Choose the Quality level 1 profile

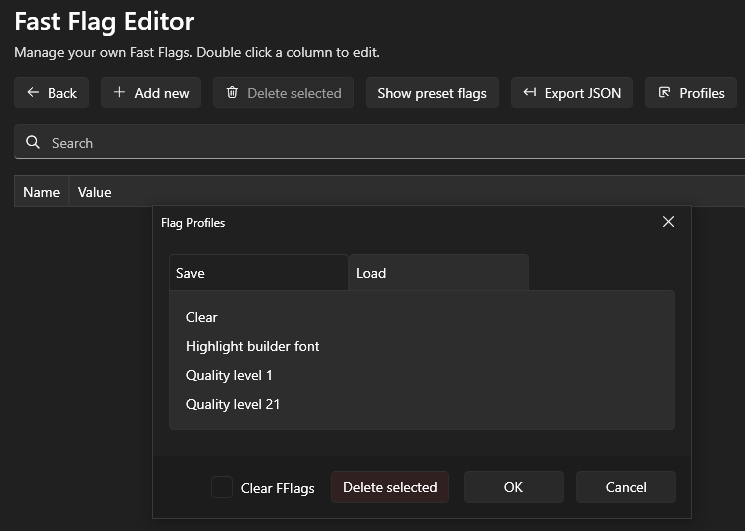(x=229, y=375)
